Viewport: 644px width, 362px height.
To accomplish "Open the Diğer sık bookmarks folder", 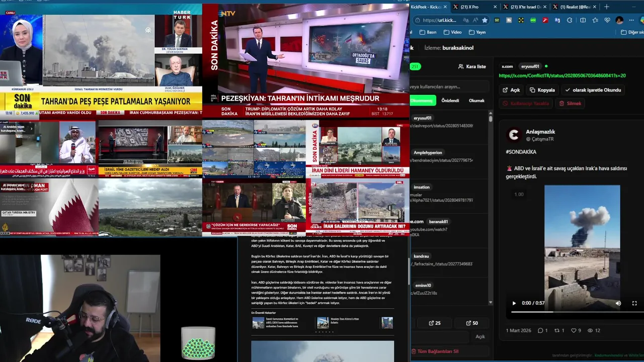I will pyautogui.click(x=632, y=32).
